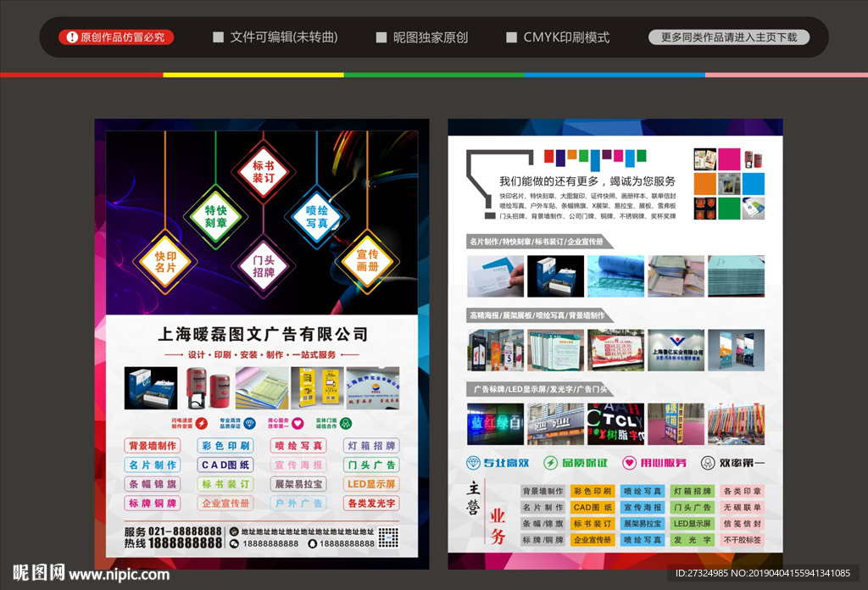
Task: Click the green 品质保证 lightning bolt icon
Action: 550,461
